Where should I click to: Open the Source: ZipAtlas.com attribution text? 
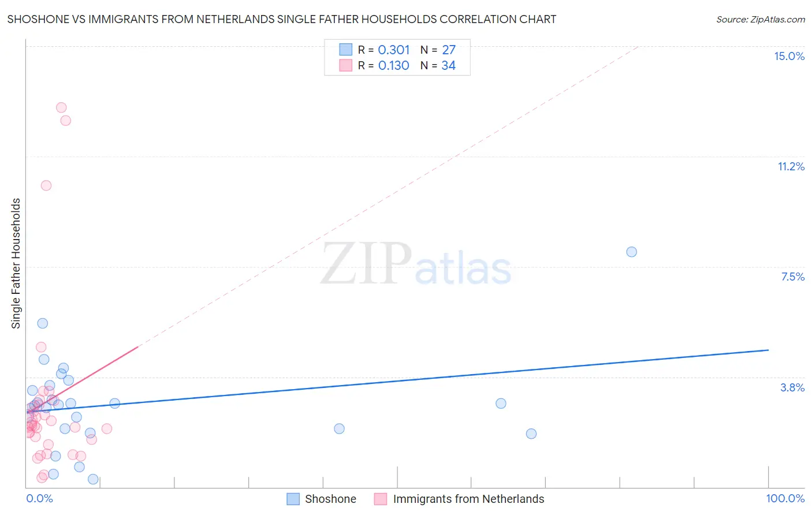[x=760, y=19]
